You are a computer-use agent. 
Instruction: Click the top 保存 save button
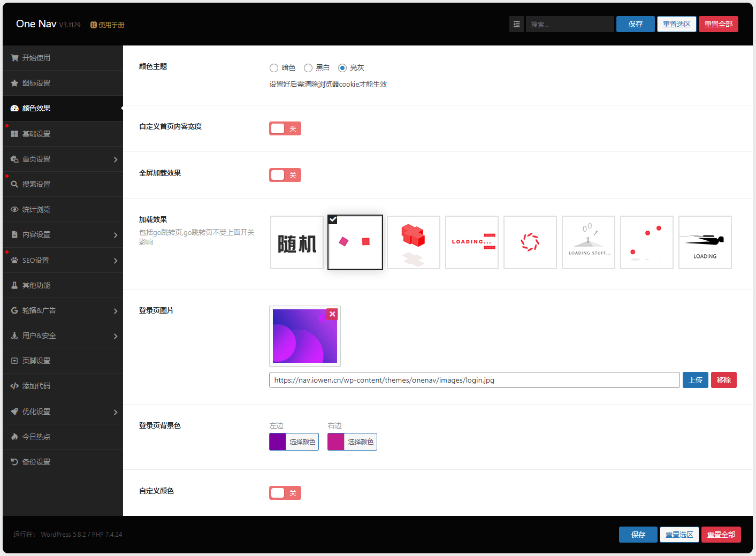pos(635,24)
